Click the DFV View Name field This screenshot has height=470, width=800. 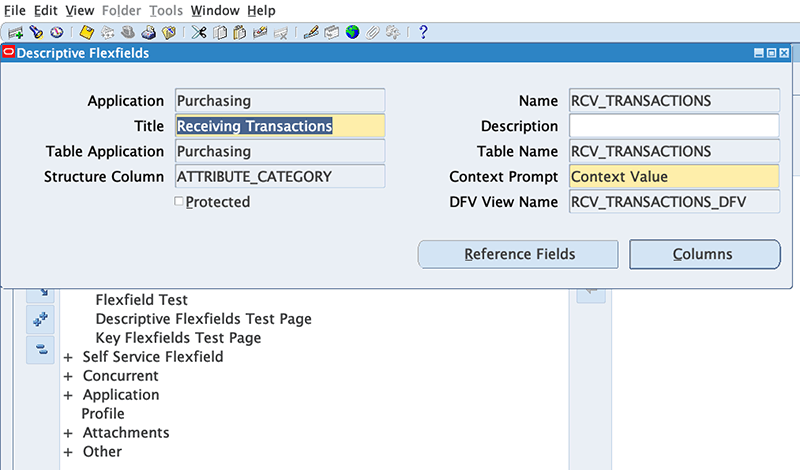[674, 202]
